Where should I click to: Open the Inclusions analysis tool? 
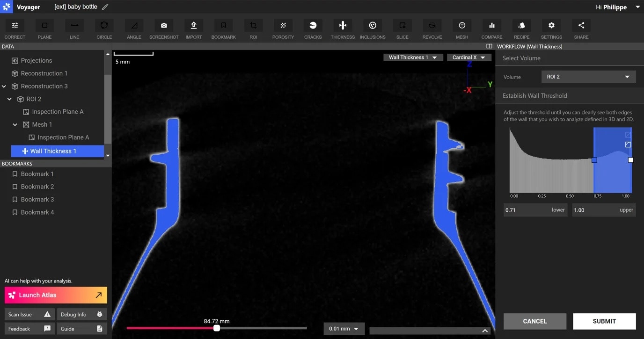pyautogui.click(x=373, y=29)
